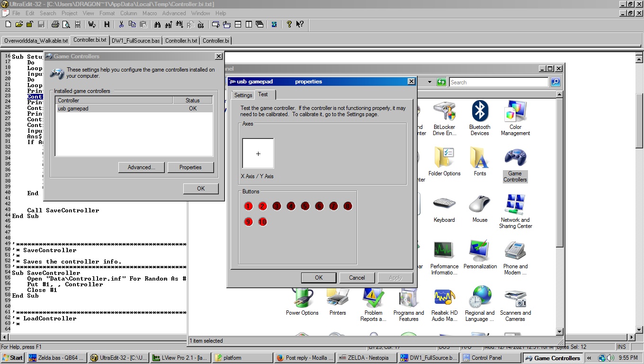
Task: Click the Cut scissors icon
Action: (121, 24)
